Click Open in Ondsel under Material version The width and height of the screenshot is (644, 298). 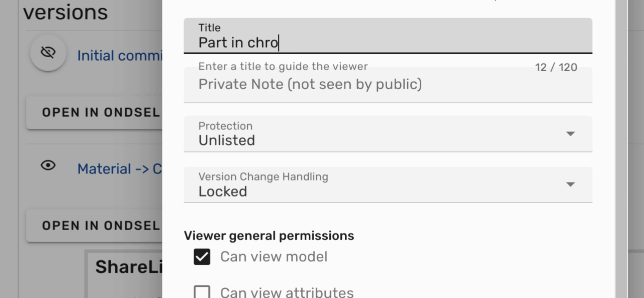[x=100, y=226]
